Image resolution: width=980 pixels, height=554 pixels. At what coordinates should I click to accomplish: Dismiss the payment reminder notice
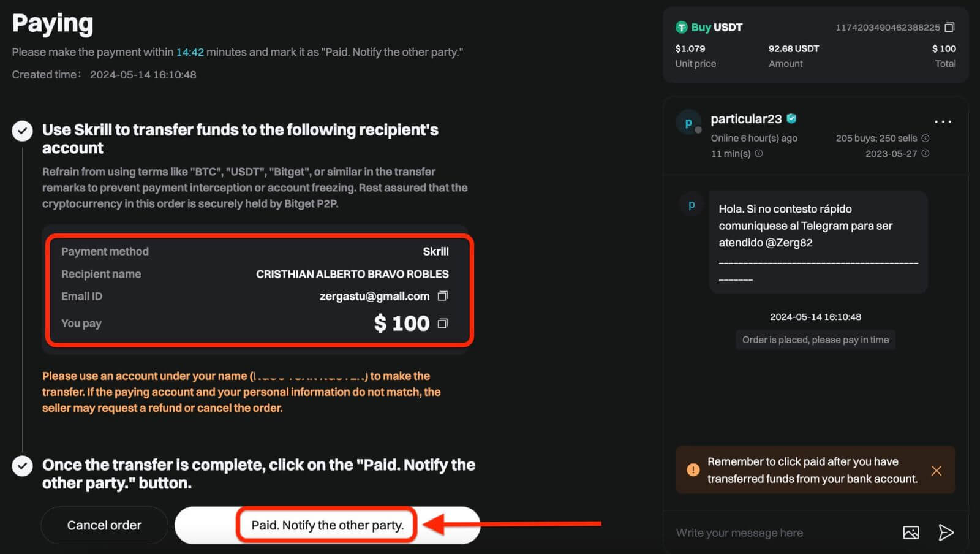tap(937, 470)
